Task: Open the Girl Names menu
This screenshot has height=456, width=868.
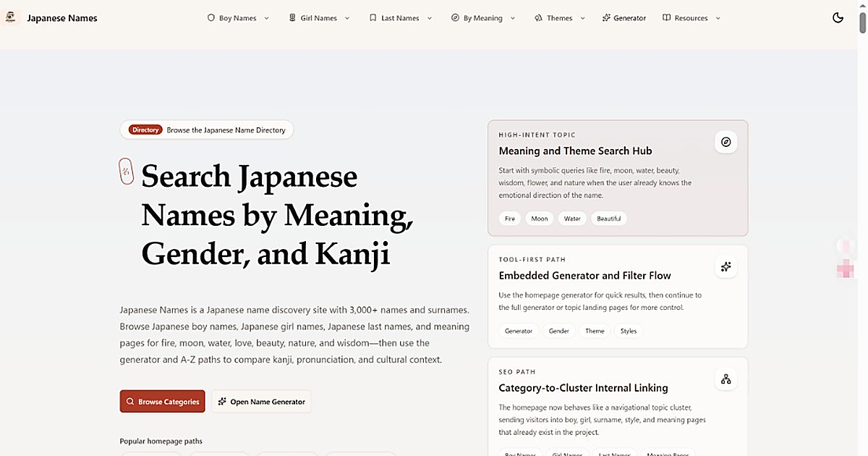Action: [x=319, y=18]
